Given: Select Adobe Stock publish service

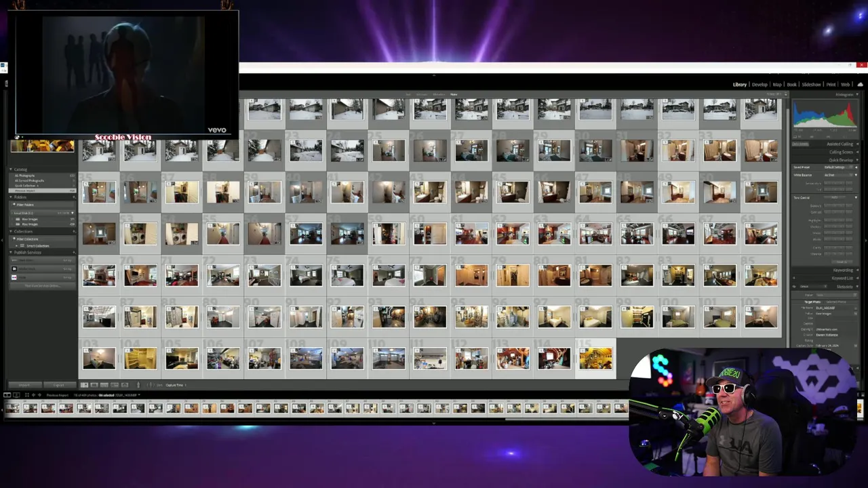Looking at the screenshot, I should pos(42,268).
